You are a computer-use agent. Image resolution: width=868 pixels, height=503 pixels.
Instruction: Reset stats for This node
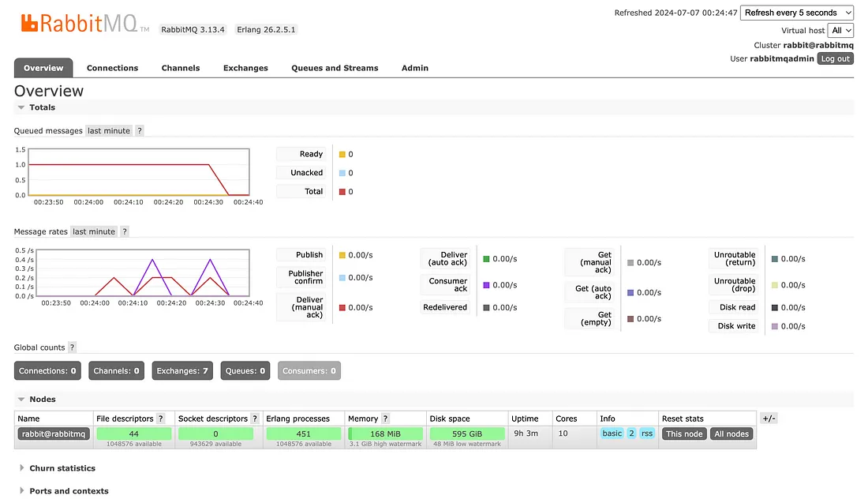tap(684, 434)
